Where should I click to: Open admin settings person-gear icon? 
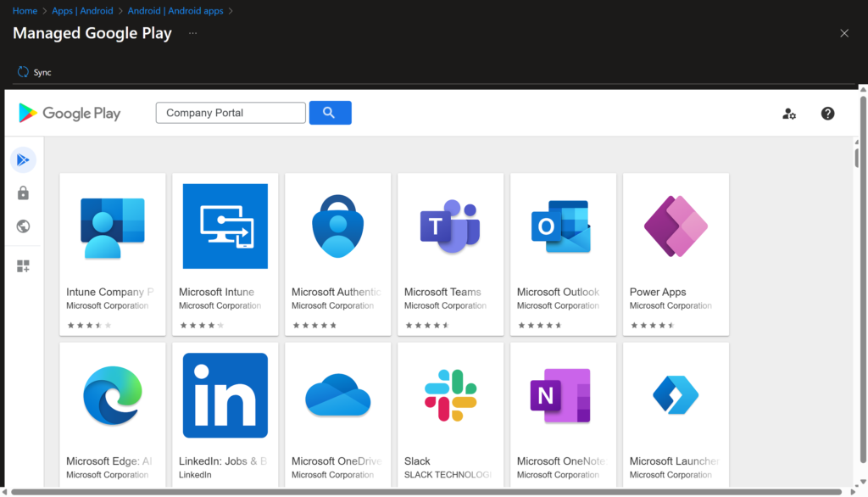(x=789, y=114)
